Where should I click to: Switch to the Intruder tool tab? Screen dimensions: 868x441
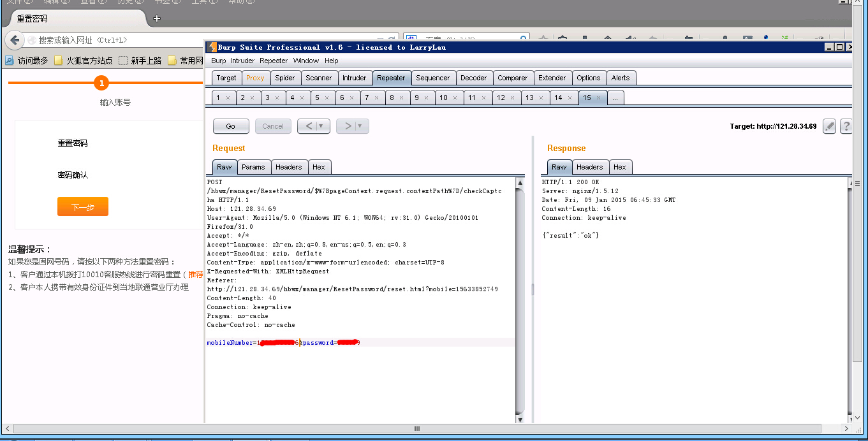tap(355, 78)
